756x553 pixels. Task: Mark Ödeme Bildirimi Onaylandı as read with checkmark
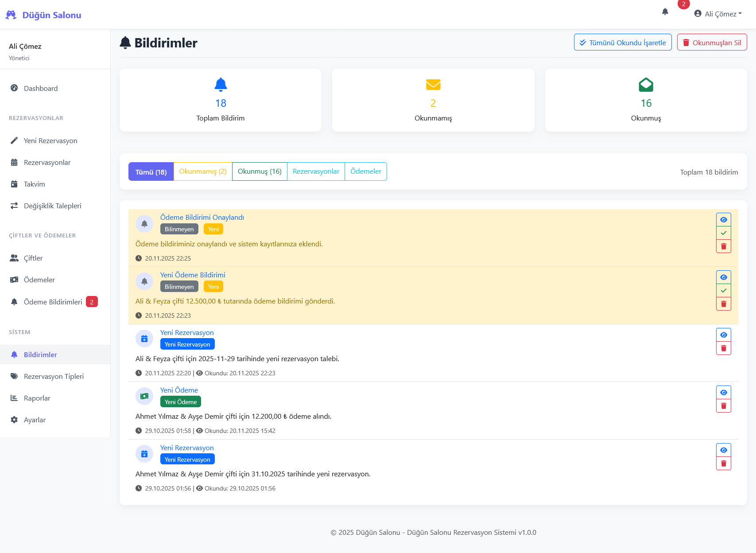tap(723, 233)
